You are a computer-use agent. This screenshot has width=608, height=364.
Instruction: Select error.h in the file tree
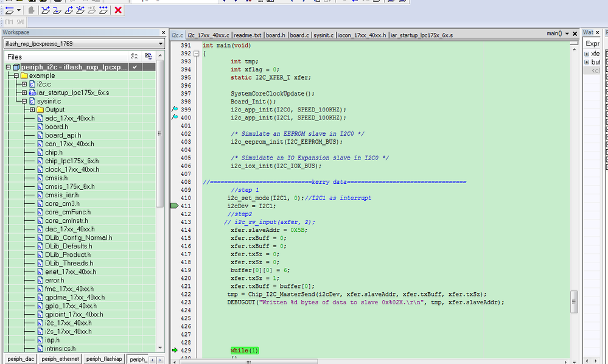click(x=55, y=280)
